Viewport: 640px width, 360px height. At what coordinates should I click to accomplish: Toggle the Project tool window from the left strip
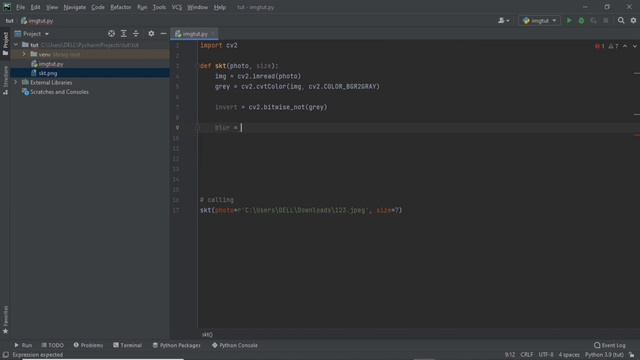(x=5, y=43)
